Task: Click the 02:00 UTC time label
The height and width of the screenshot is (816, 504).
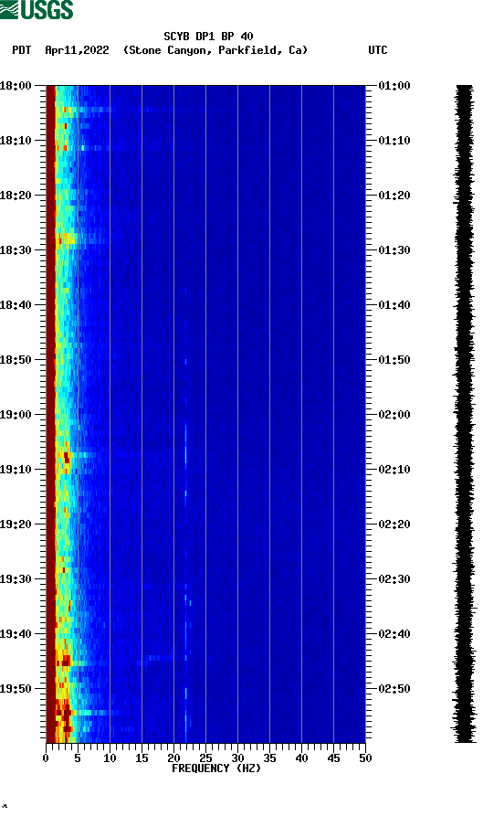Action: click(394, 415)
